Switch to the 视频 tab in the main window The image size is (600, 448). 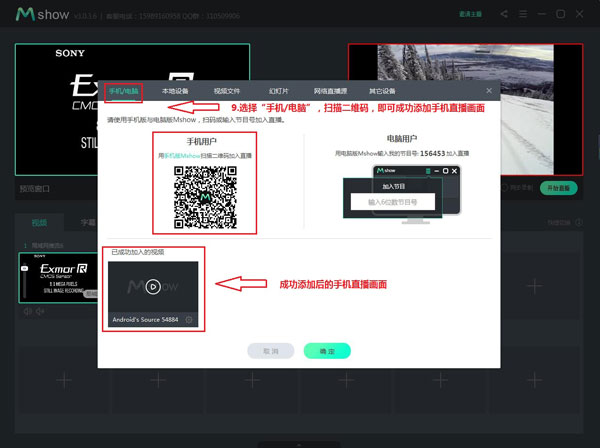[x=39, y=223]
